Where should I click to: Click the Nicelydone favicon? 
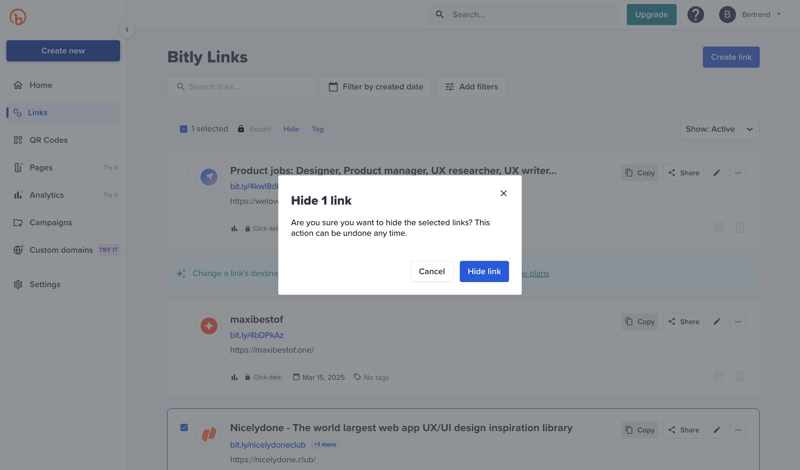point(209,434)
